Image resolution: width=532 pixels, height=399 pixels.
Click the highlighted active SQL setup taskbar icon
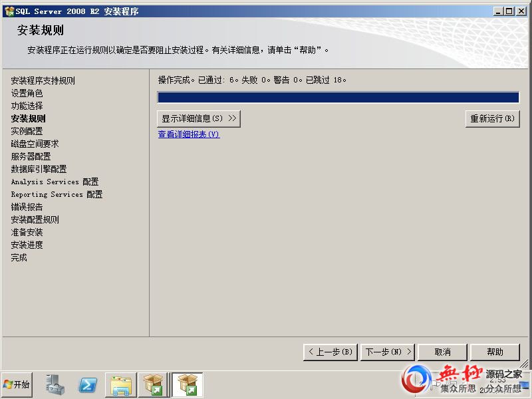click(187, 385)
